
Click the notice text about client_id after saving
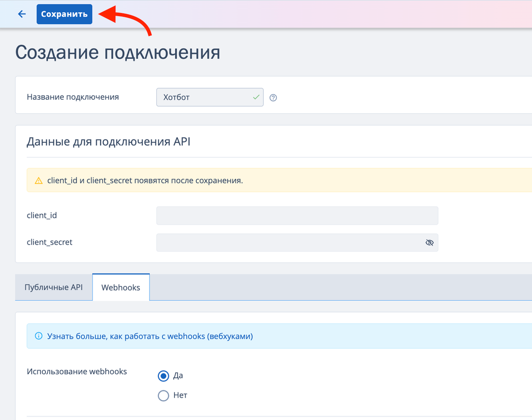click(145, 180)
